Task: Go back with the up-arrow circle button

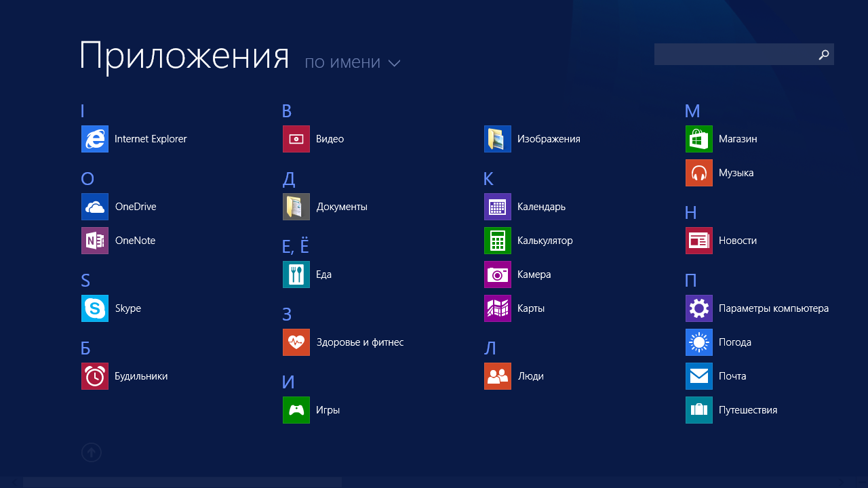Action: click(x=92, y=452)
